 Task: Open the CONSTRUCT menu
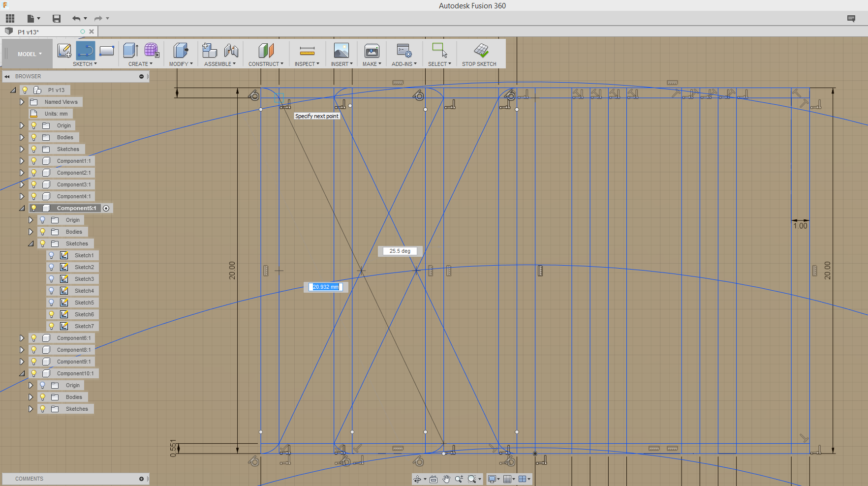(x=266, y=64)
